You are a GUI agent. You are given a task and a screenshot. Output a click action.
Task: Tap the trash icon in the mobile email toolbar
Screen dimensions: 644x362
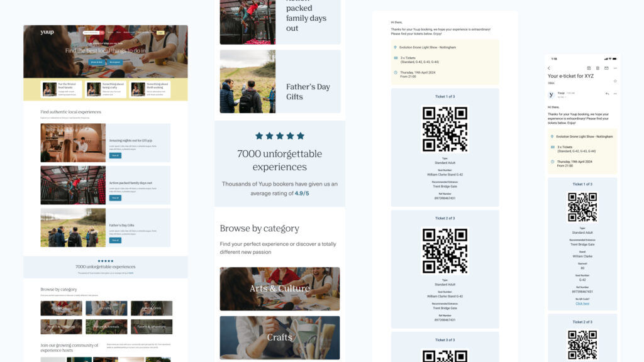click(x=597, y=68)
